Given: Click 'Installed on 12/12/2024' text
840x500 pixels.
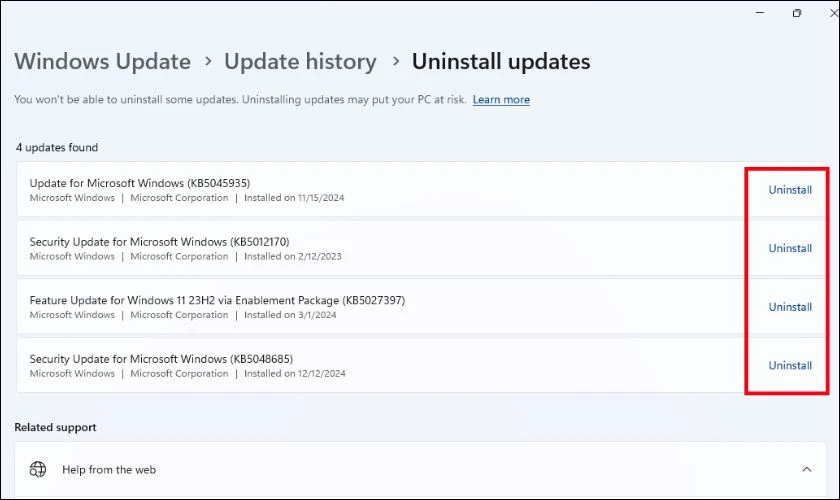Looking at the screenshot, I should pyautogui.click(x=295, y=374).
